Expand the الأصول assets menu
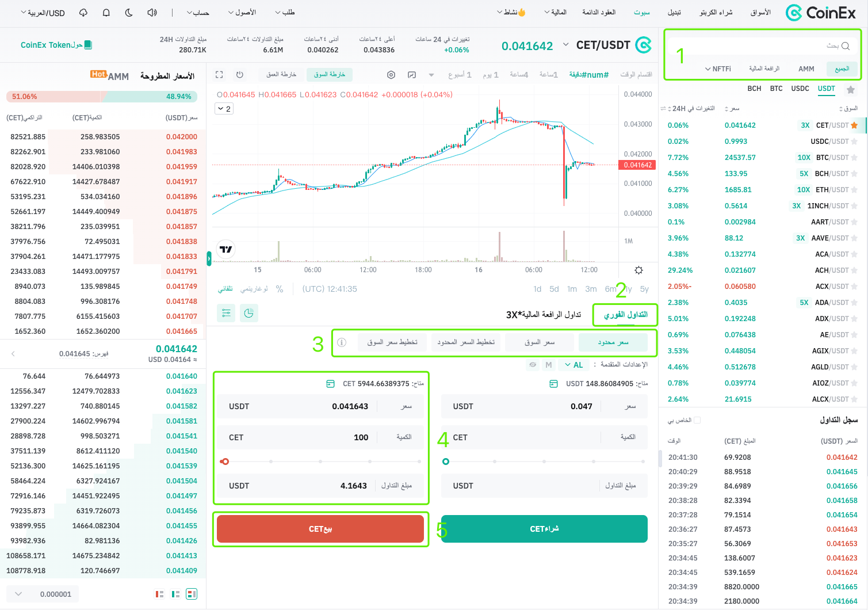 click(x=242, y=13)
